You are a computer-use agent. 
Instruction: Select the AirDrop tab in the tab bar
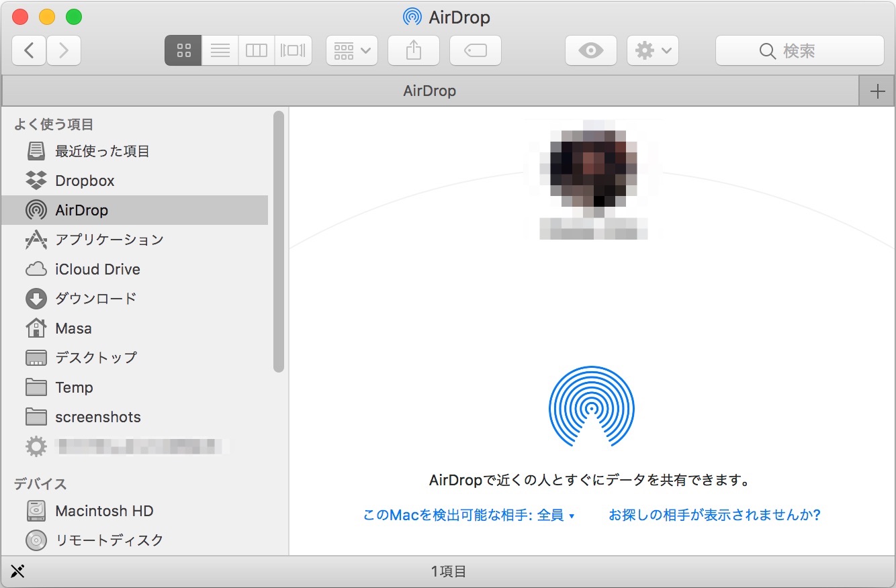[430, 91]
